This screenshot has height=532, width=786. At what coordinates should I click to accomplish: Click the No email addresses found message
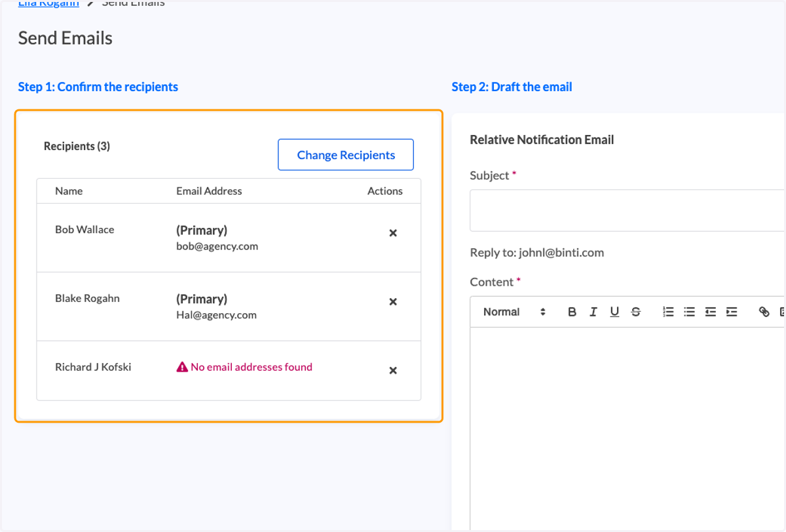(x=252, y=368)
